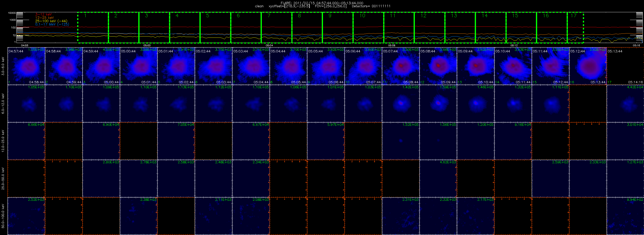
Task: Open the 6-12 keV image with peak 1.01E+05
Action: 326,103
